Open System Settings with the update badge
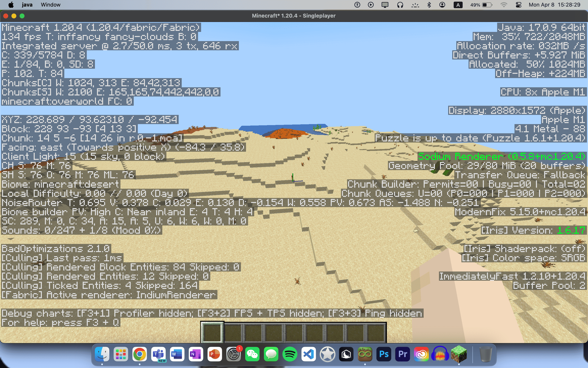 pyautogui.click(x=234, y=354)
